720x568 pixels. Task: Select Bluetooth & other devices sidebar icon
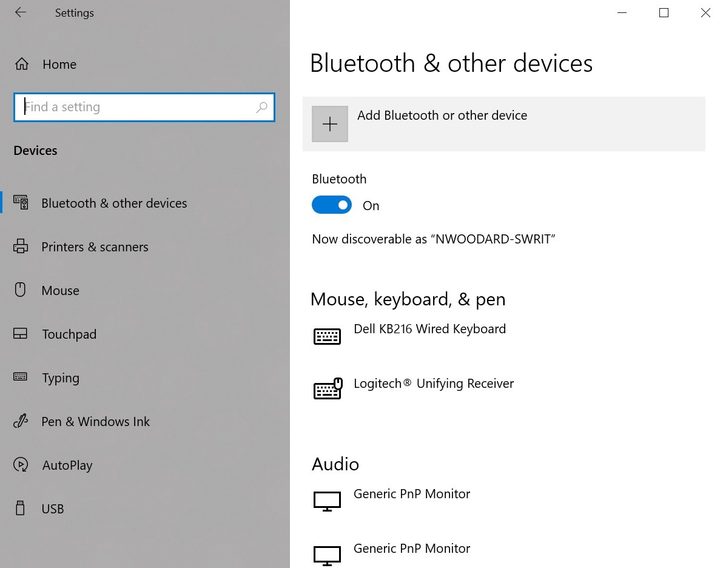(21, 202)
